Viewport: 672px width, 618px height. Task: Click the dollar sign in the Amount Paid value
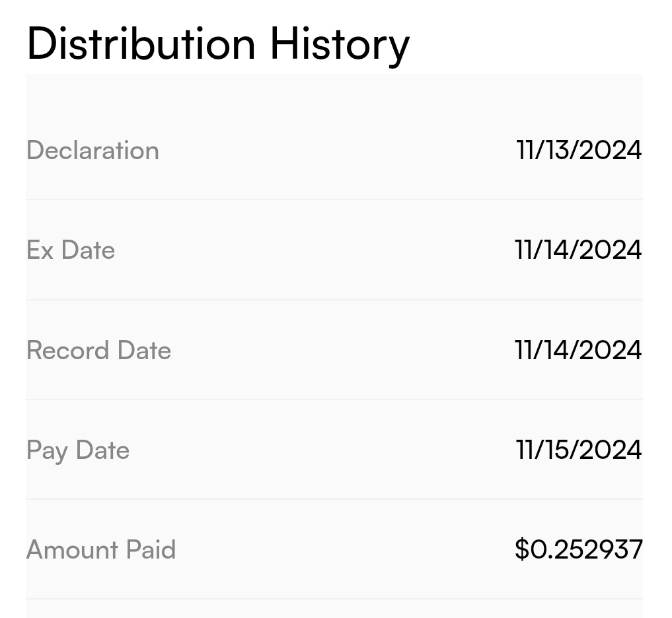[522, 549]
